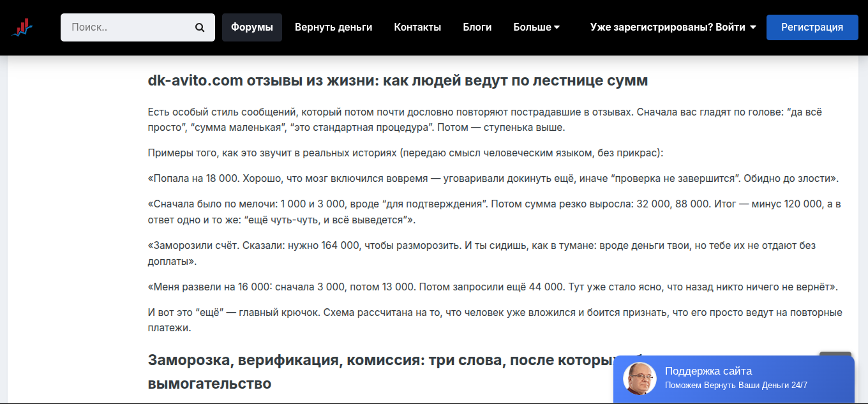Image resolution: width=868 pixels, height=404 pixels.
Task: Open the Поддержка сайта chat widget
Action: tap(708, 371)
